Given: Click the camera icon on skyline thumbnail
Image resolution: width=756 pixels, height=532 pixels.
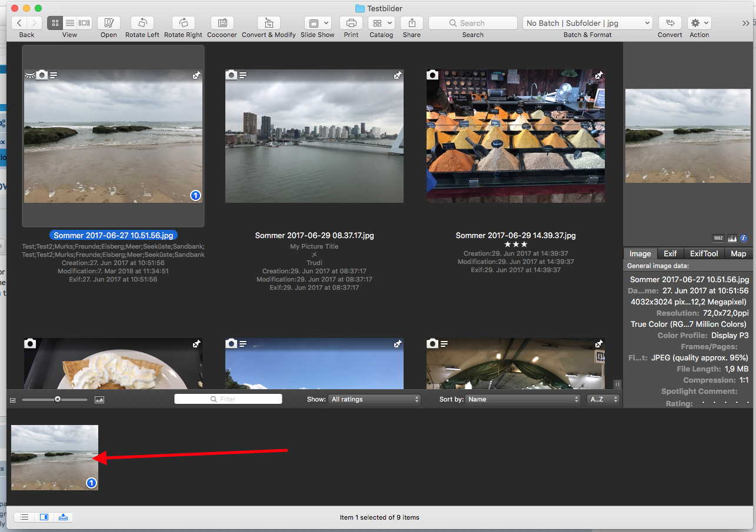Looking at the screenshot, I should [x=231, y=75].
